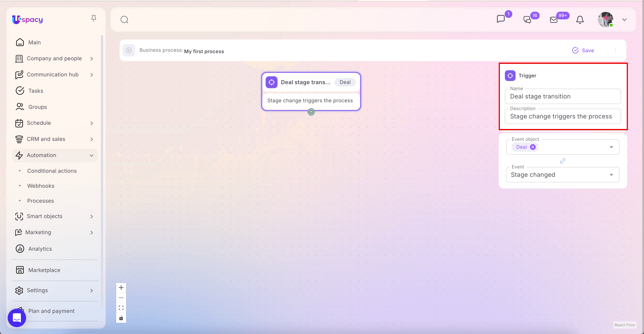Go to Webhooks in the sidebar
Image resolution: width=644 pixels, height=334 pixels.
pyautogui.click(x=40, y=186)
